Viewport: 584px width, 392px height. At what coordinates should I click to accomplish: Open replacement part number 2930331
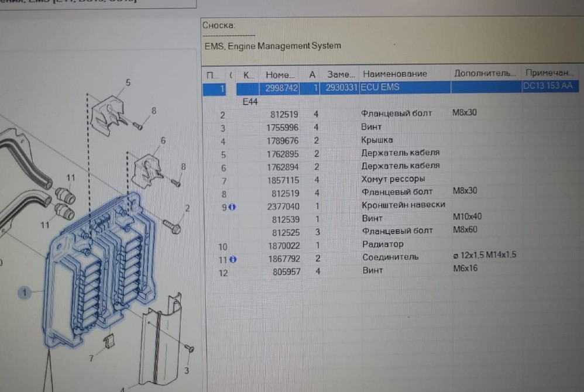tap(341, 88)
